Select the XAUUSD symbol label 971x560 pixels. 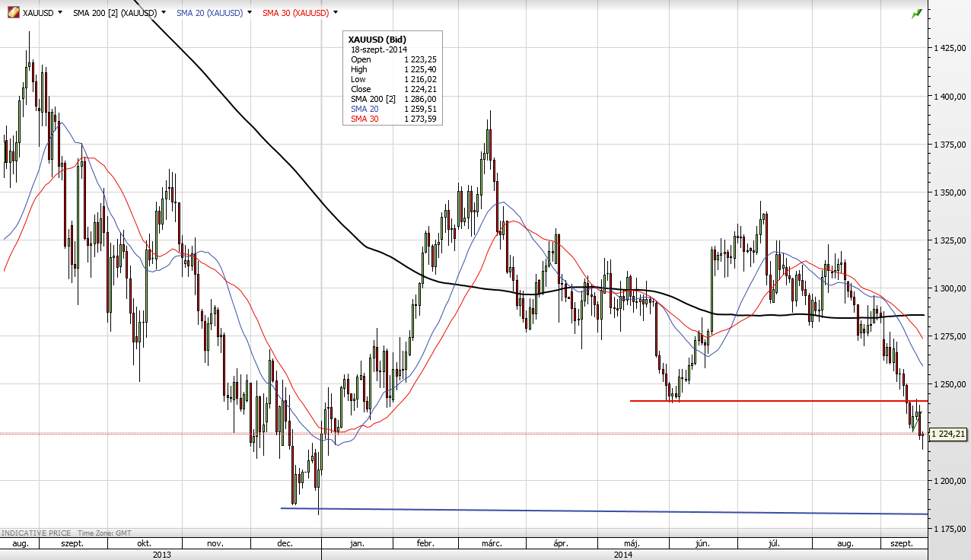click(x=38, y=13)
